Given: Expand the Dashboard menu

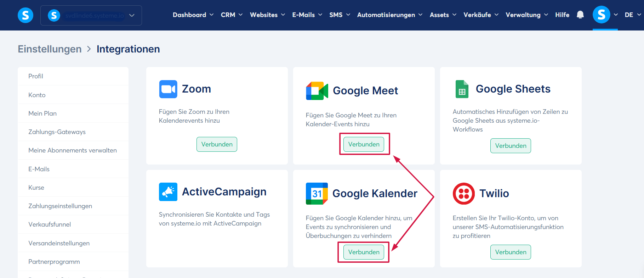Looking at the screenshot, I should (x=193, y=15).
